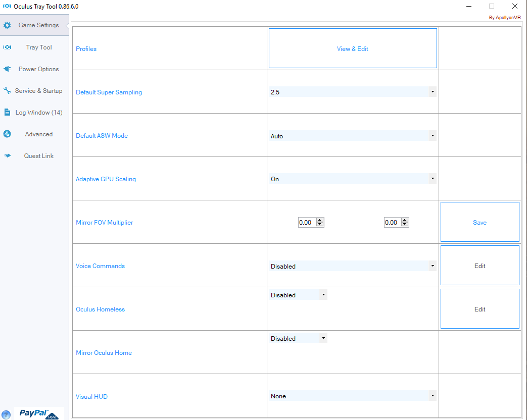This screenshot has width=527, height=420.
Task: Open the Game Settings tab
Action: 34,25
